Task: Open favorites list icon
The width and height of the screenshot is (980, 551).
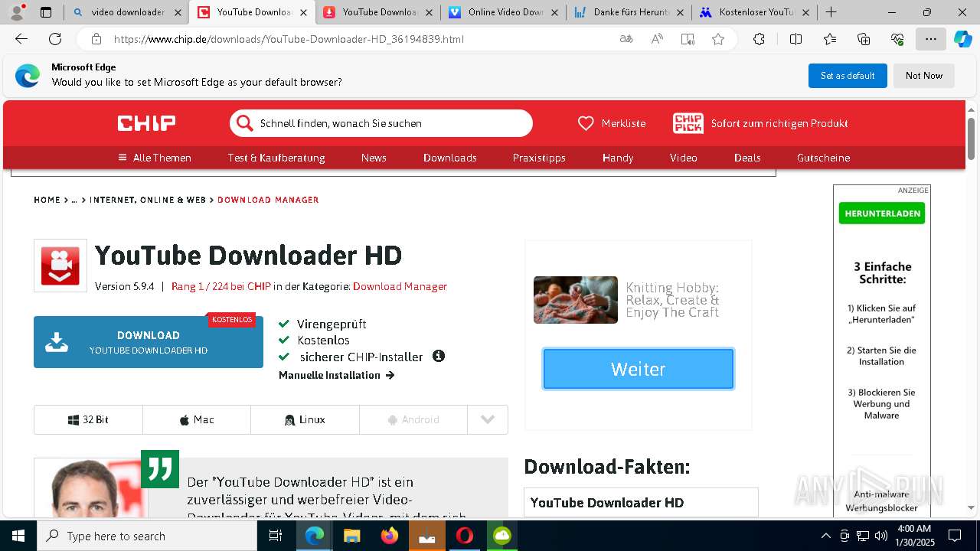Action: (830, 39)
